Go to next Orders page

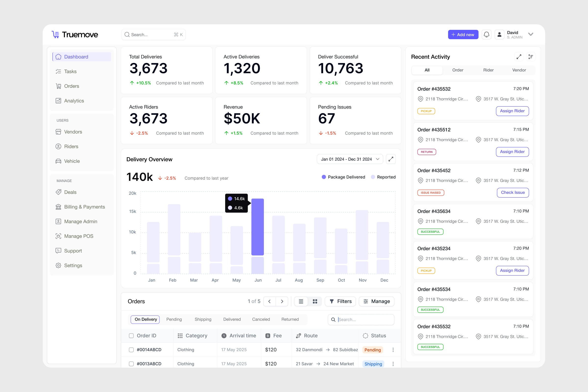282,301
